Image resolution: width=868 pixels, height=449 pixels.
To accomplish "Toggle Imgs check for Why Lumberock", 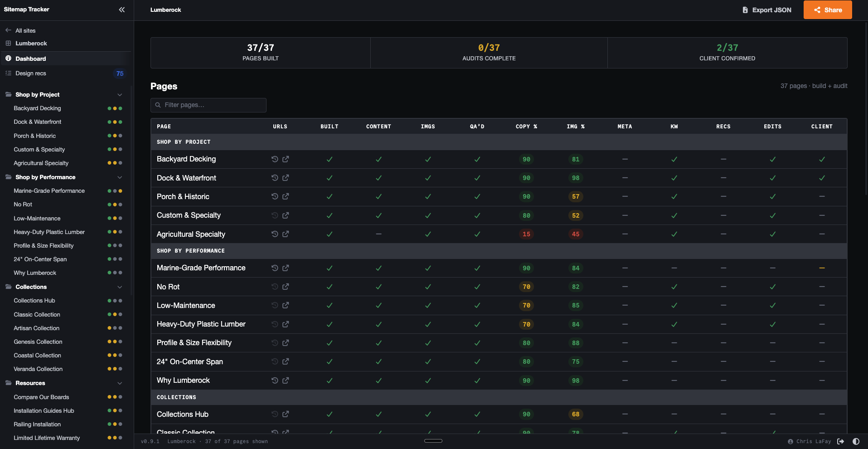I will pos(428,381).
